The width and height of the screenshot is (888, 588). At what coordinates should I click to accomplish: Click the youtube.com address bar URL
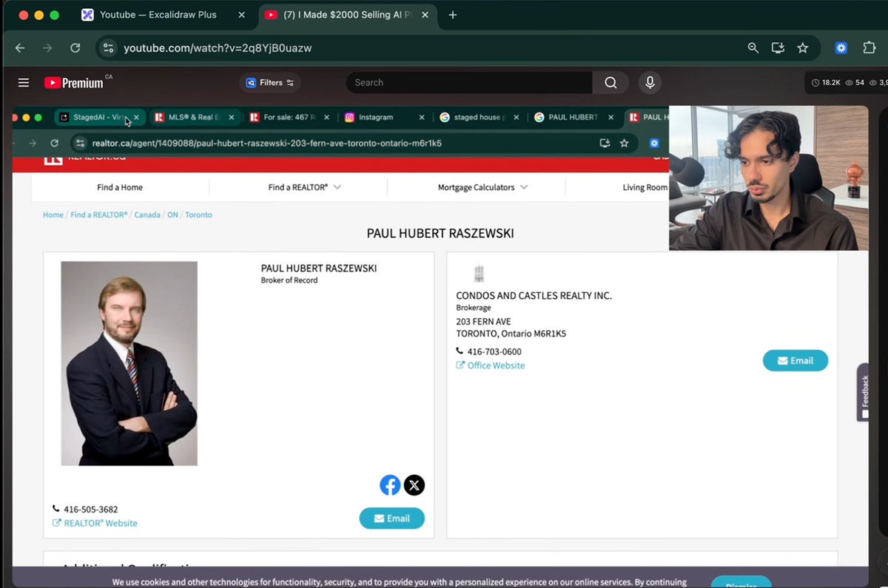(x=218, y=48)
